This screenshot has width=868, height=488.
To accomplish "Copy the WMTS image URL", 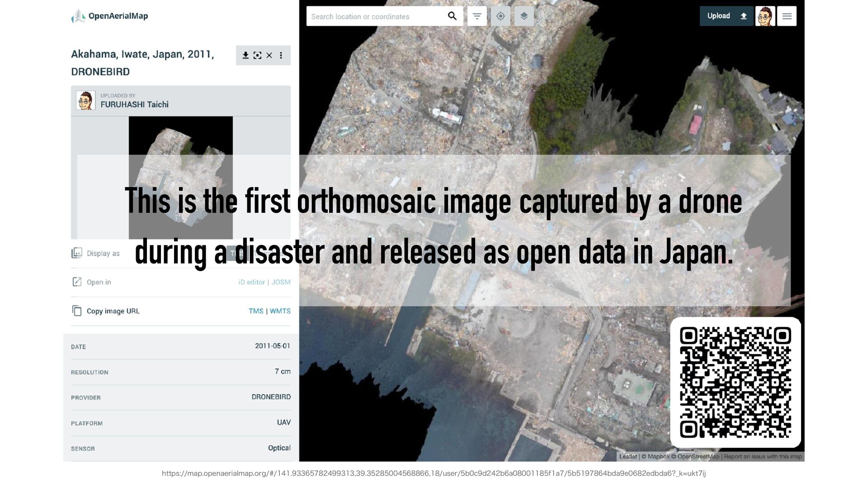I will pos(280,311).
